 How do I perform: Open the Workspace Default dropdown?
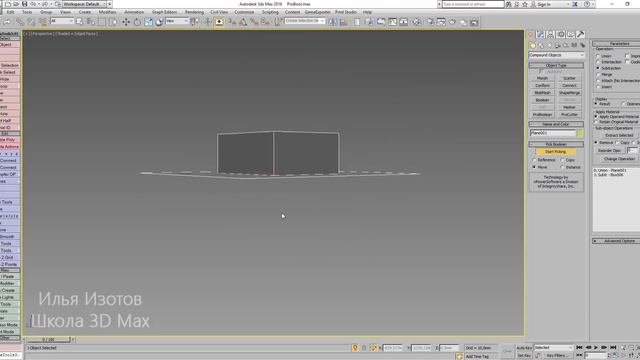[84, 4]
